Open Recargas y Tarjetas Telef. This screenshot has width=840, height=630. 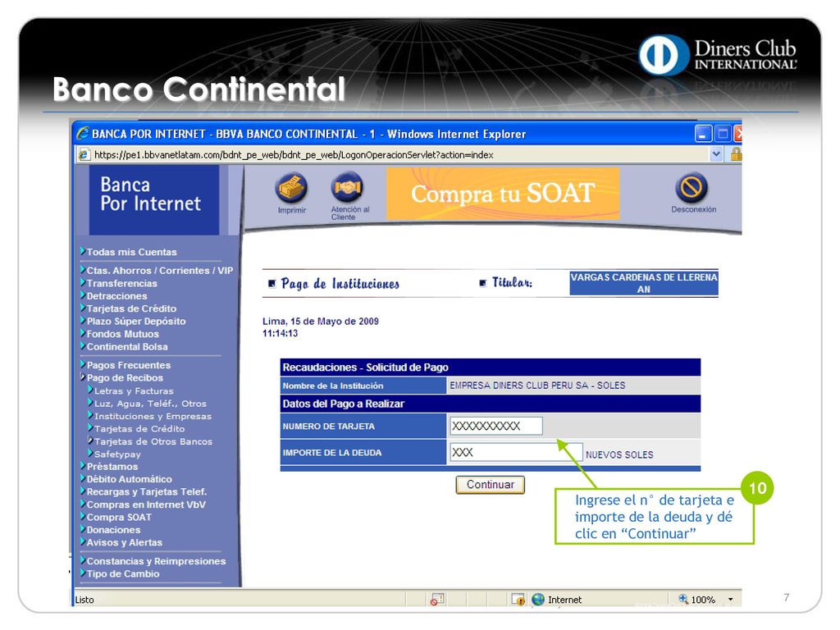[146, 492]
